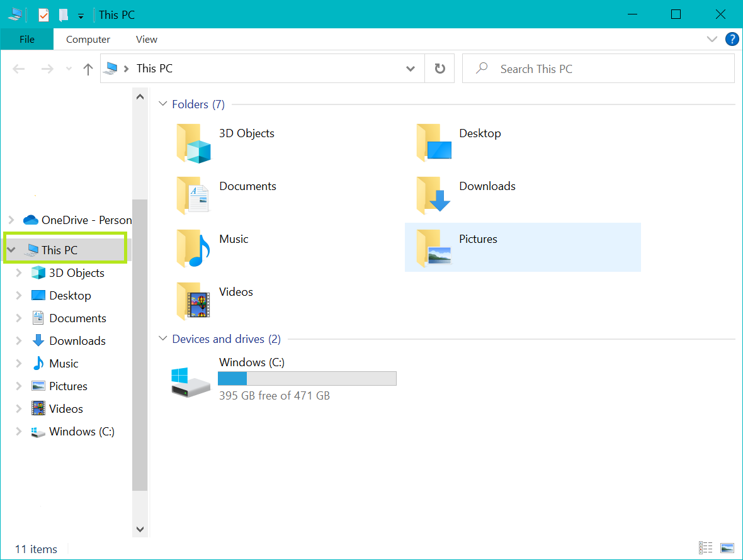The height and width of the screenshot is (560, 743).
Task: Switch to large icons view in status bar
Action: pos(727,548)
